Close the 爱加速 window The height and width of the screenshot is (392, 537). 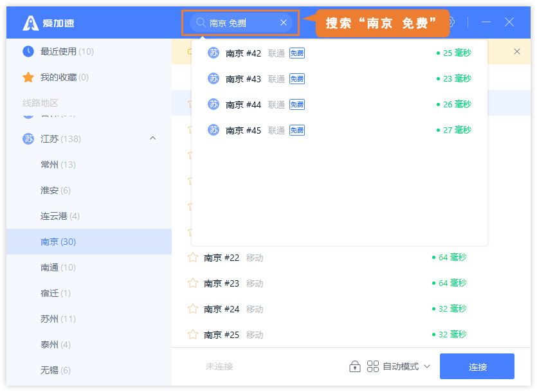509,22
